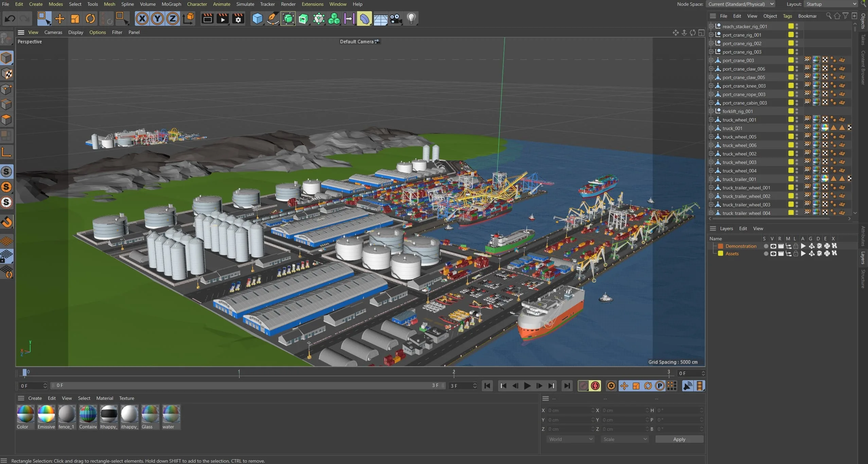Click the Light object bulb icon
The image size is (868, 464).
coord(411,19)
